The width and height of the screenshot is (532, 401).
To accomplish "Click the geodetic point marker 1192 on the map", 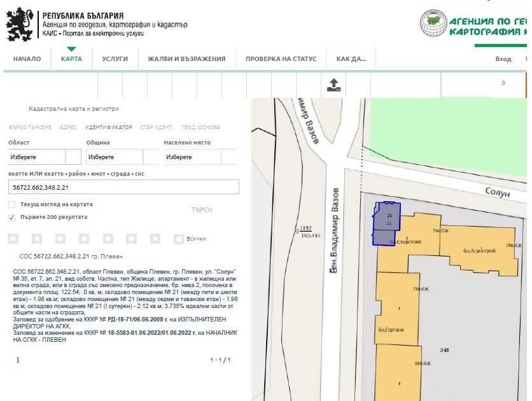I will tap(297, 231).
